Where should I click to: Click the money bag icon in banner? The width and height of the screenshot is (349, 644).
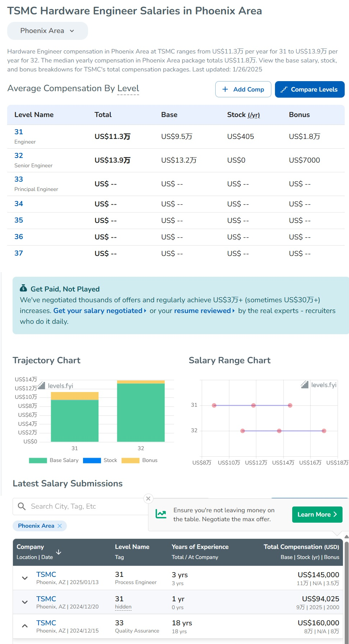pyautogui.click(x=23, y=288)
